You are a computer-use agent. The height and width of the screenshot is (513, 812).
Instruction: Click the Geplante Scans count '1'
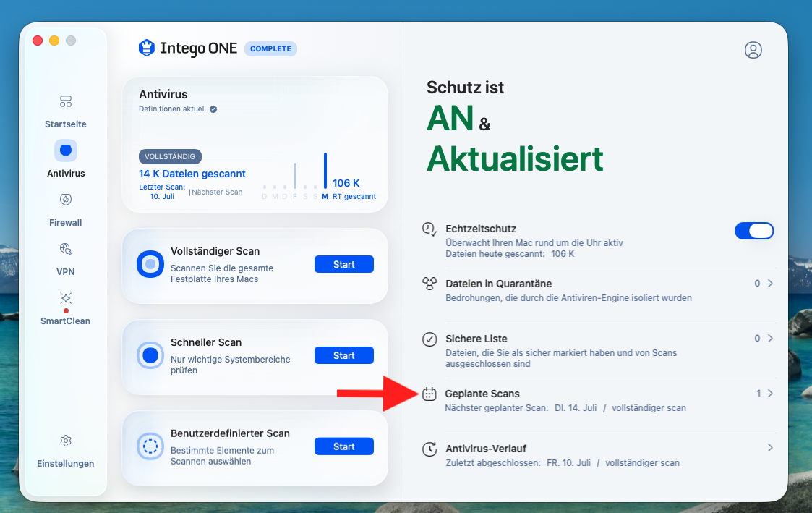[758, 394]
